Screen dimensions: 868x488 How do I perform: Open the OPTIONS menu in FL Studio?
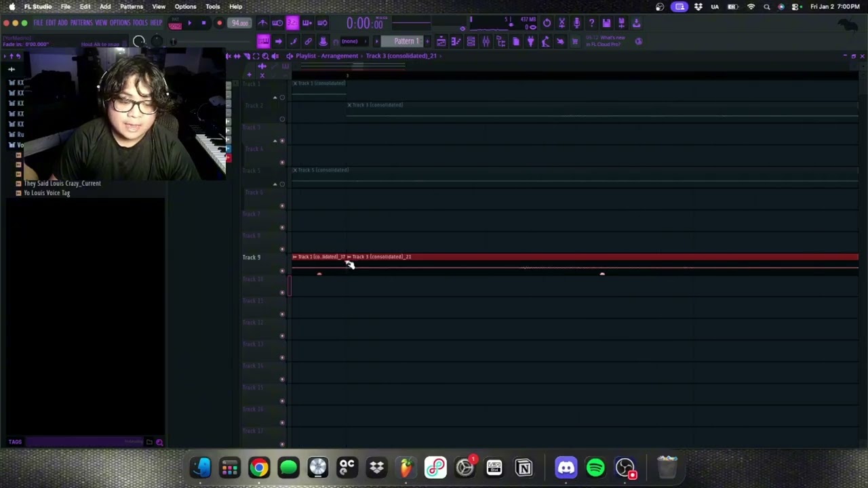pyautogui.click(x=119, y=22)
